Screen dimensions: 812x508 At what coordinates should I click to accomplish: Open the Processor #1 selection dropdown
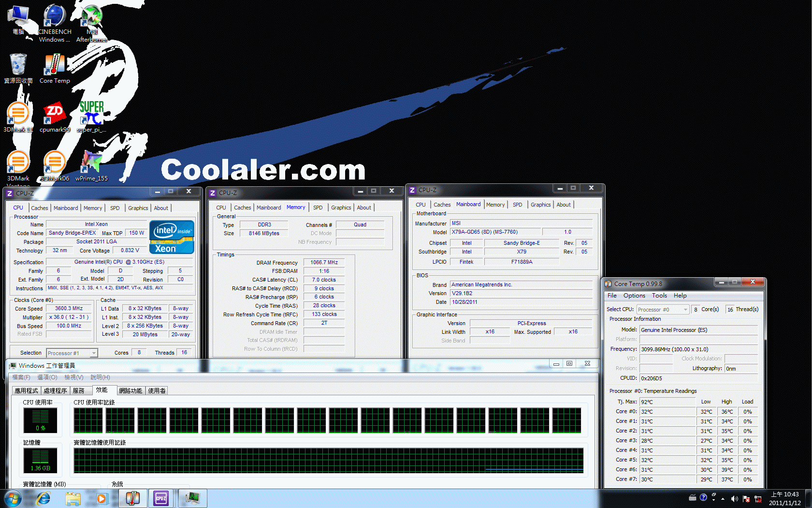click(72, 353)
